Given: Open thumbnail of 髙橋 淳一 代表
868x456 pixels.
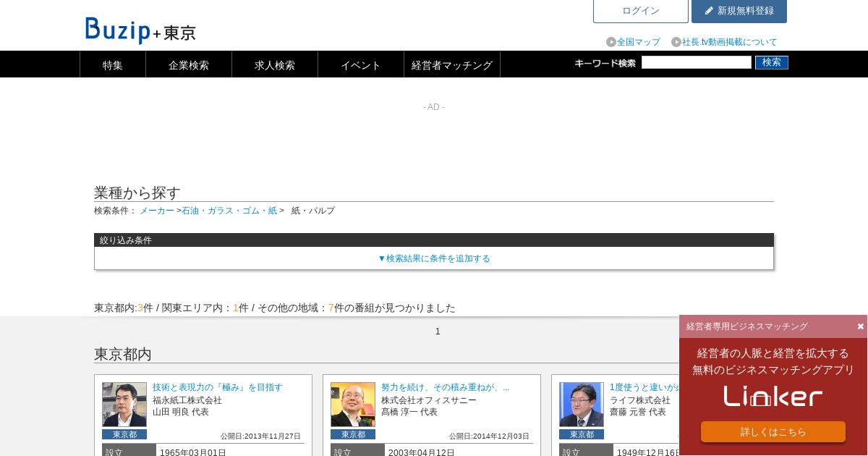Looking at the screenshot, I should point(353,405).
